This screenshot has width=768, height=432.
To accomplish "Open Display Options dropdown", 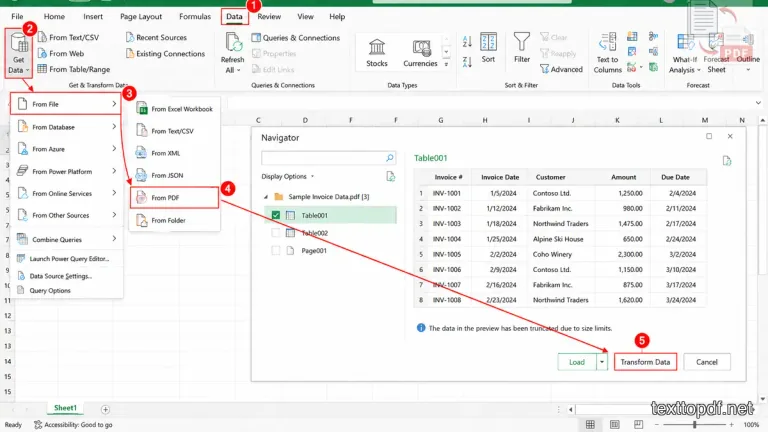I will pos(288,176).
